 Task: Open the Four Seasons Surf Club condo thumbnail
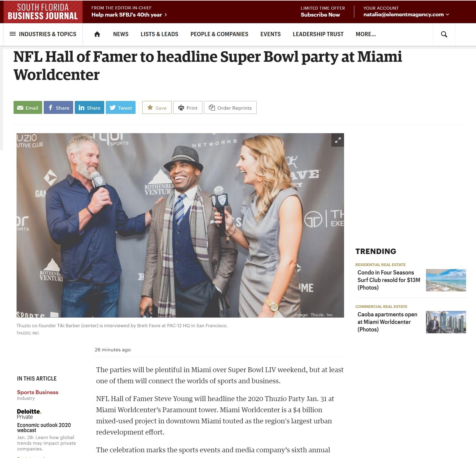point(446,280)
